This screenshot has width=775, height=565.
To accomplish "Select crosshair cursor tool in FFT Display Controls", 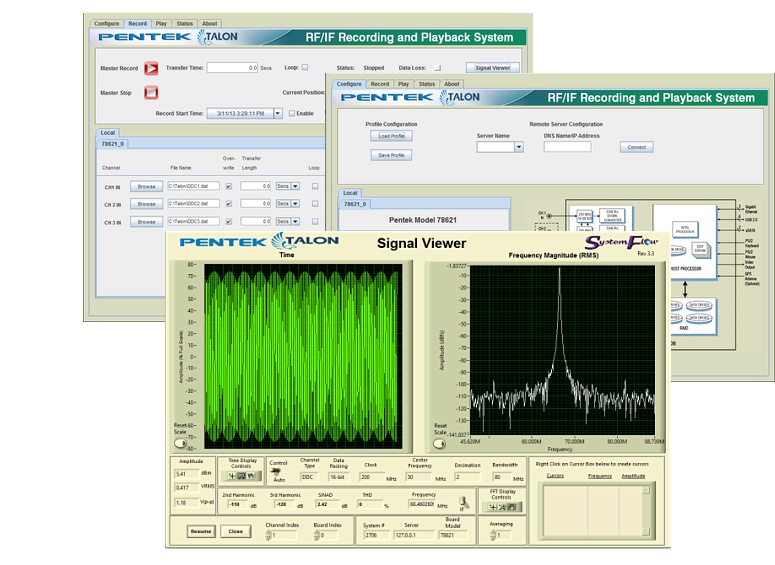I will [x=493, y=507].
